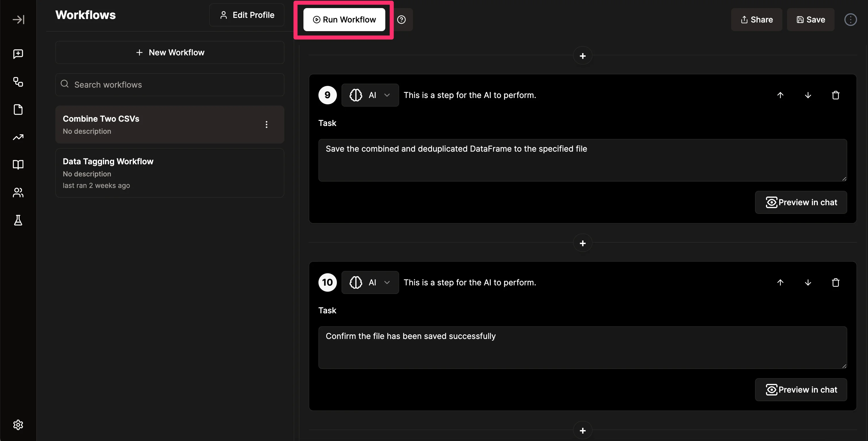This screenshot has width=868, height=441.
Task: Open the analytics trend icon in sidebar
Action: pyautogui.click(x=18, y=137)
